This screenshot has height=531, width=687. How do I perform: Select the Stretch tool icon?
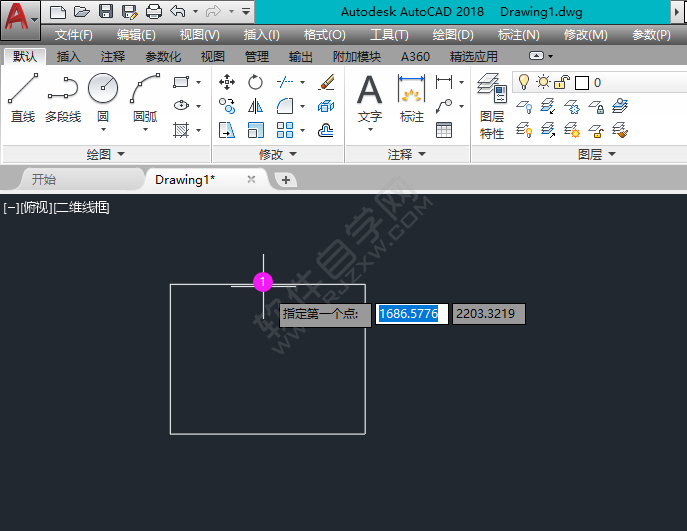tap(227, 130)
